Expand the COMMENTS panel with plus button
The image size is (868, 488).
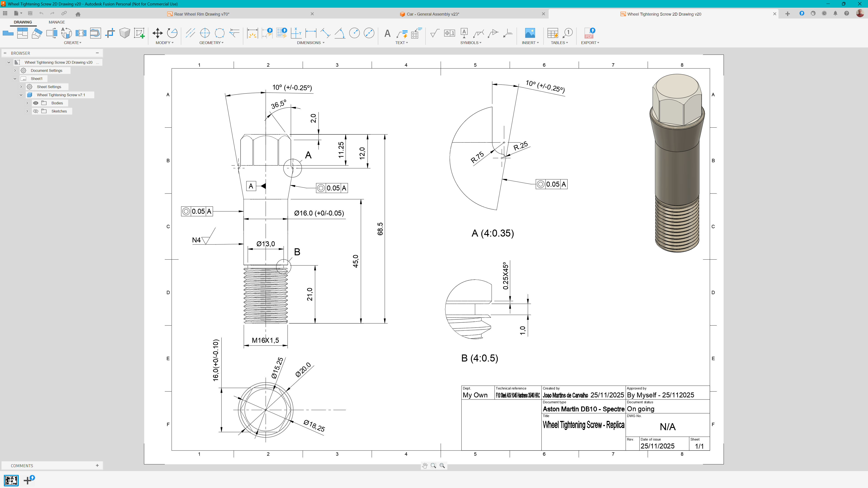pyautogui.click(x=97, y=465)
